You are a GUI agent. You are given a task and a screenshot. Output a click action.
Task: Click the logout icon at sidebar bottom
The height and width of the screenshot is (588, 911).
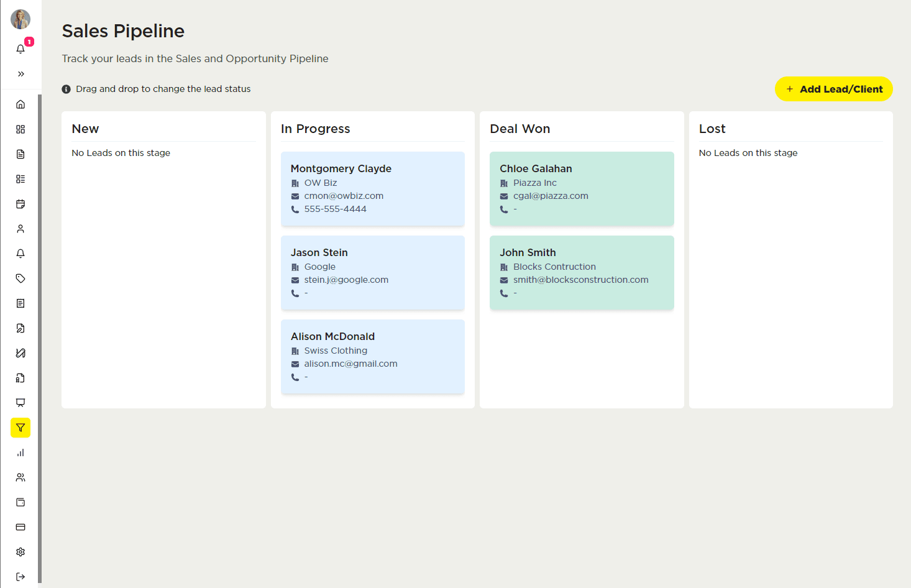coord(21,577)
